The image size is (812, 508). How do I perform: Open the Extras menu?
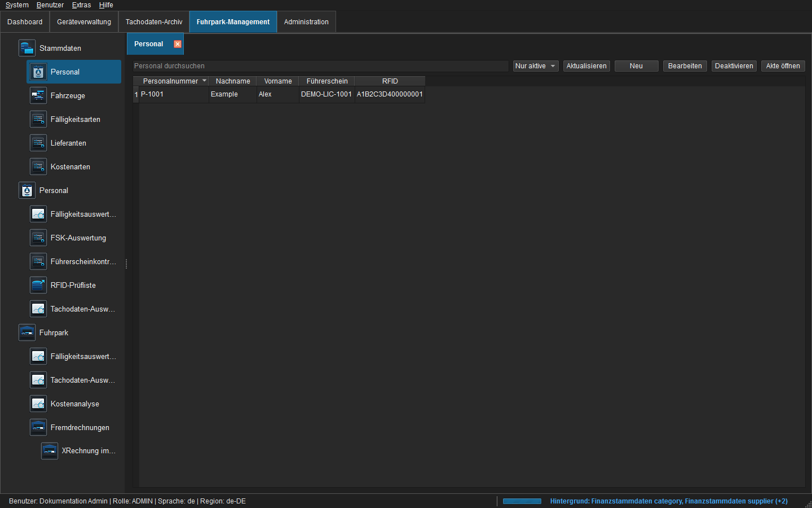pos(81,5)
